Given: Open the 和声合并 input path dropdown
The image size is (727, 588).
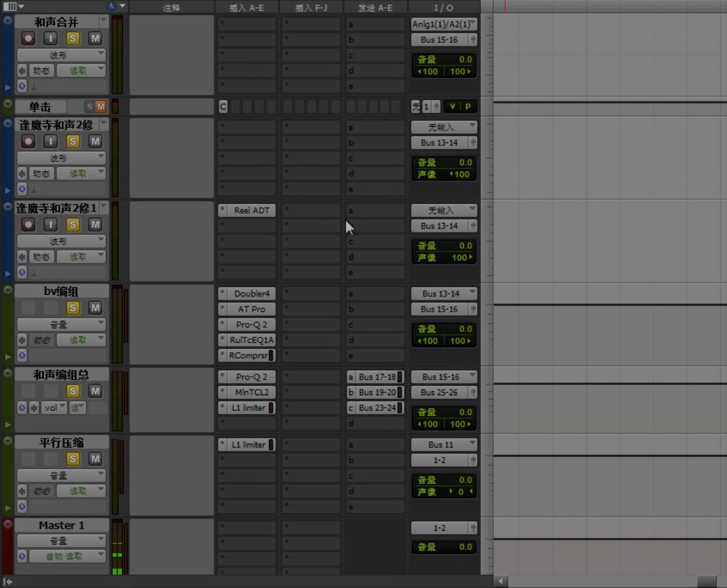Looking at the screenshot, I should click(x=444, y=24).
